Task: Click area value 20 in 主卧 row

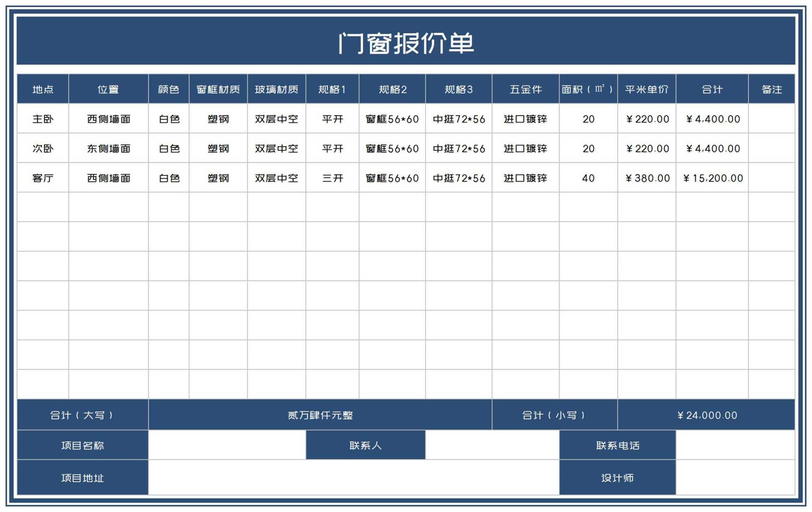Action: point(588,119)
